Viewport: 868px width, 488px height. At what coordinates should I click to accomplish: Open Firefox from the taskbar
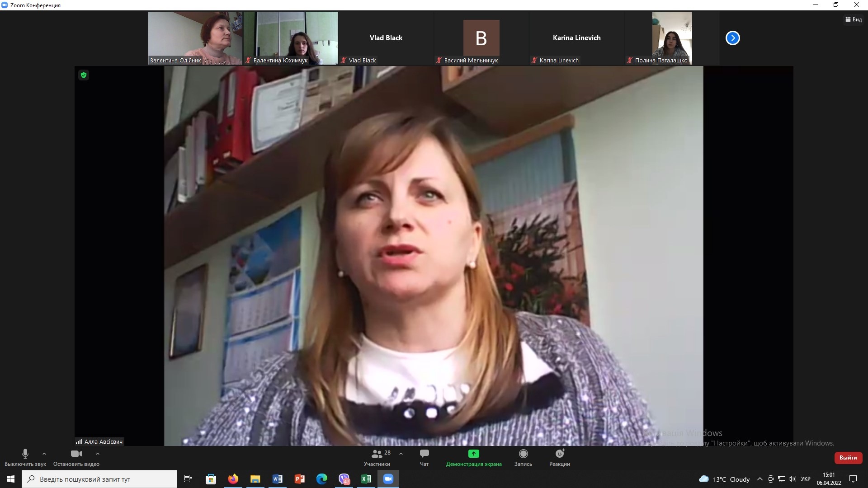tap(233, 479)
